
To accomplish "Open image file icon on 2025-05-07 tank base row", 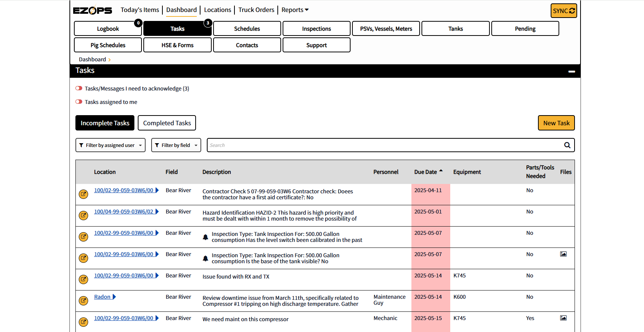I will (x=563, y=254).
